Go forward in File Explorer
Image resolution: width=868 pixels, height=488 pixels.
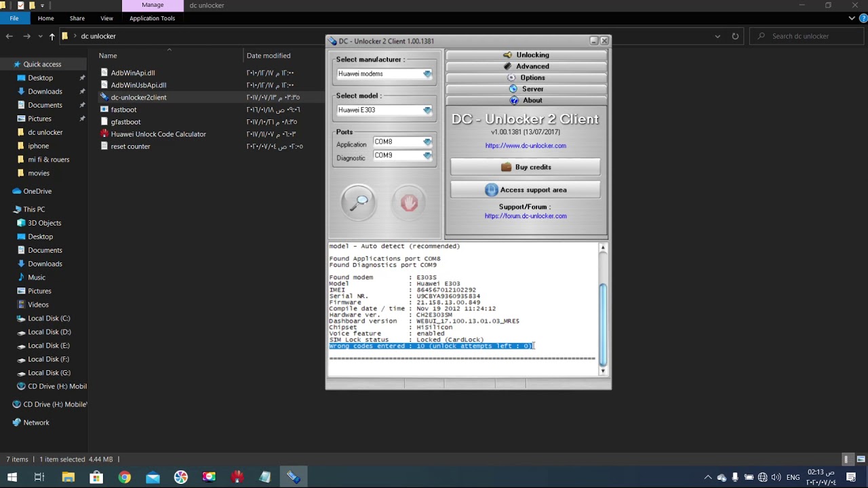point(26,36)
